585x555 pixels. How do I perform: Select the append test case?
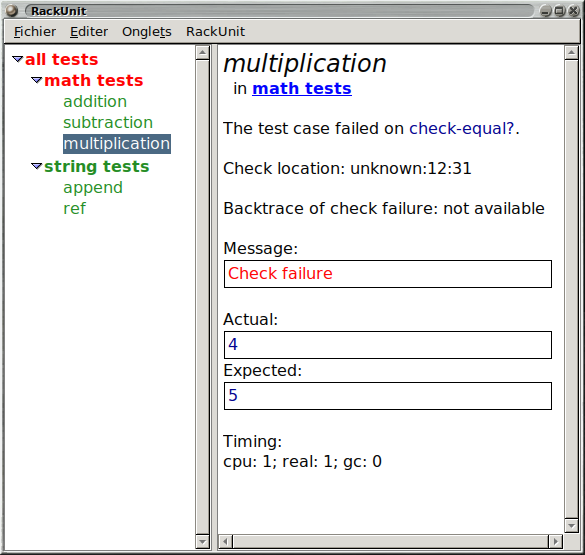coord(93,188)
